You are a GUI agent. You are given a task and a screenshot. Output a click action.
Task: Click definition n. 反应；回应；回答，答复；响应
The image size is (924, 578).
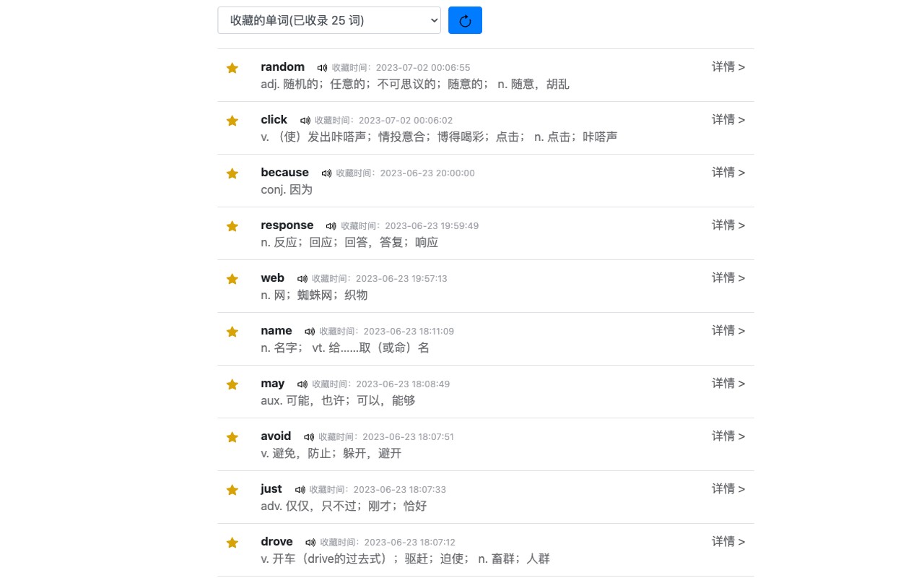click(349, 242)
